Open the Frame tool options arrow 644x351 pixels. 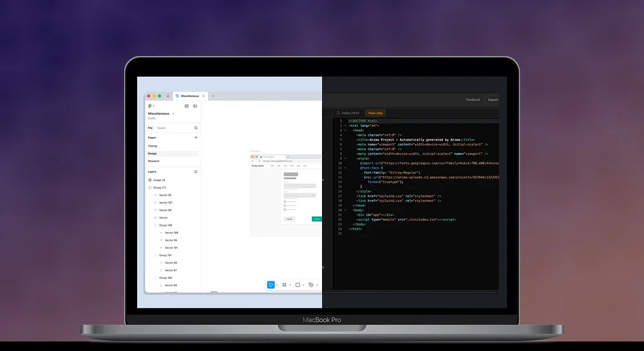[290, 285]
